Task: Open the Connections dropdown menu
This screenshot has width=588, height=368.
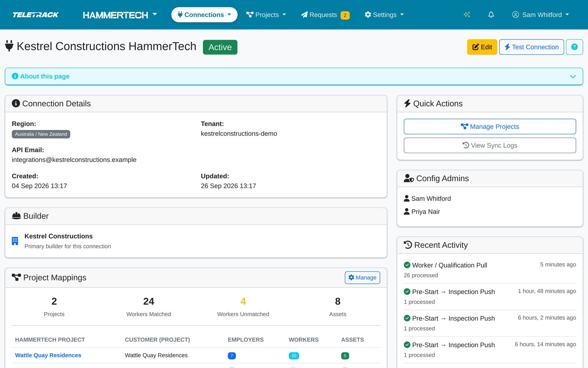Action: (204, 15)
